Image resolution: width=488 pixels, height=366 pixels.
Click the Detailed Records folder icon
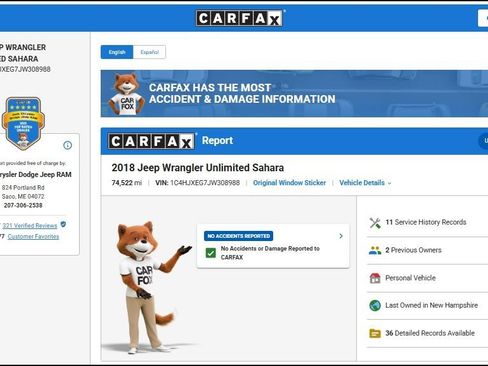375,333
